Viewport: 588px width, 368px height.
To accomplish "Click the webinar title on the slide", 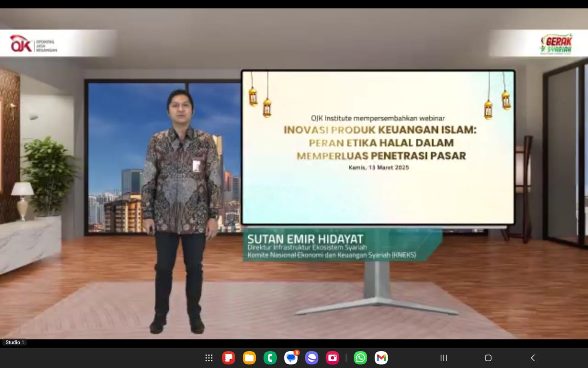I will pos(381,143).
